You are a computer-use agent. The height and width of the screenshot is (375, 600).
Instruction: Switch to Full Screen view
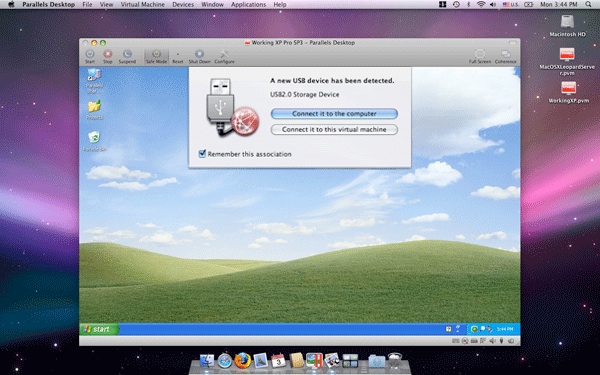pyautogui.click(x=480, y=56)
